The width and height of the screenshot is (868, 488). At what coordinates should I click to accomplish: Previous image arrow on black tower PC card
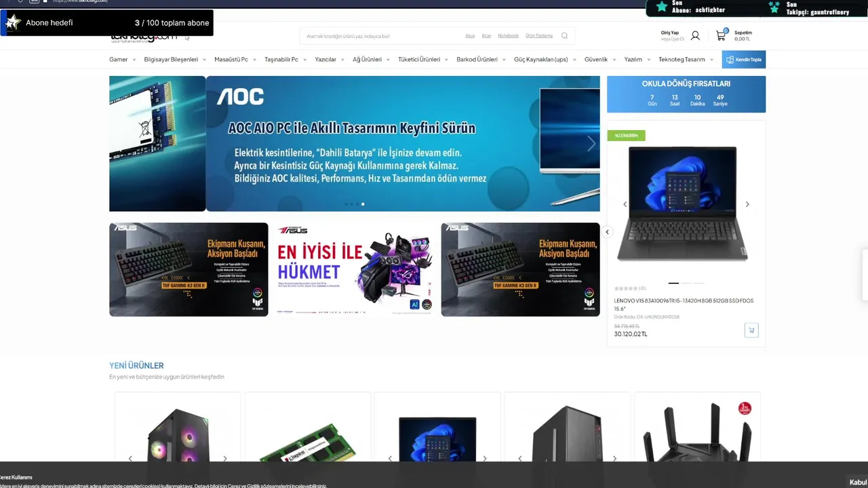click(520, 459)
